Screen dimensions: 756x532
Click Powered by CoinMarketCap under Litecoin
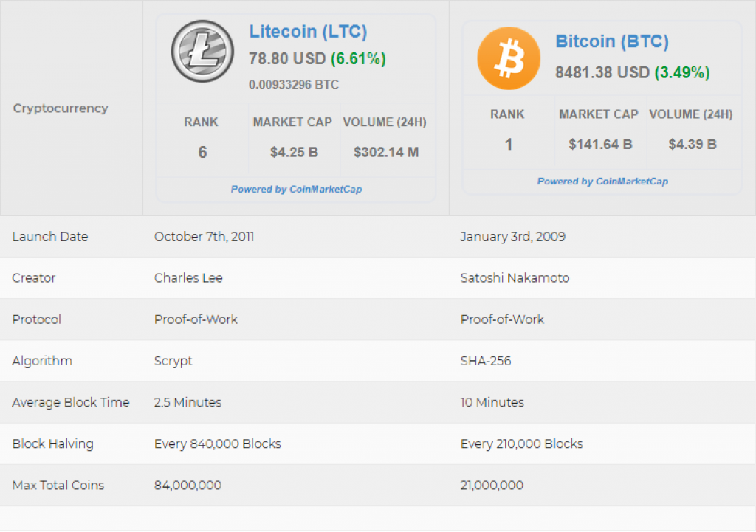(x=296, y=190)
